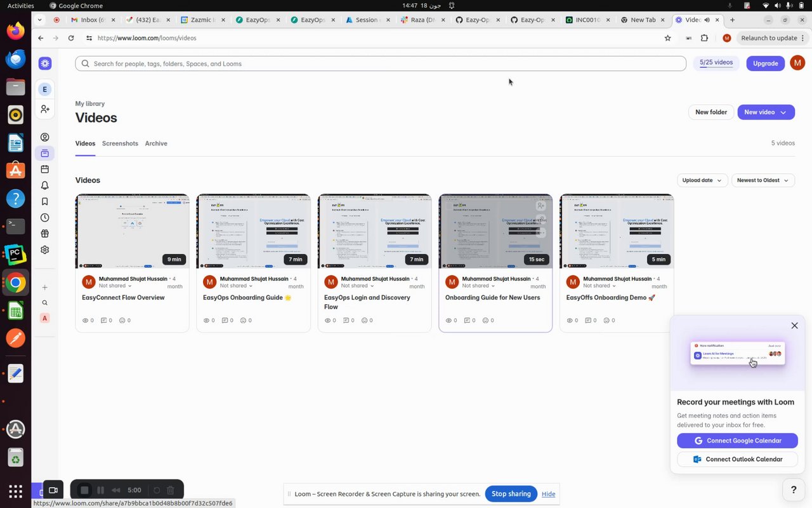The width and height of the screenshot is (812, 508).
Task: Open the help question mark button
Action: [793, 490]
